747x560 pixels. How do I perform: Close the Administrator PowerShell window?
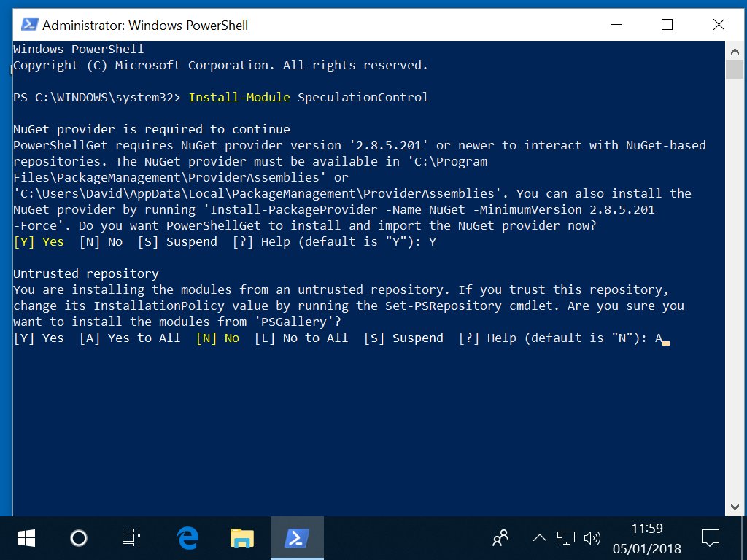[x=718, y=25]
